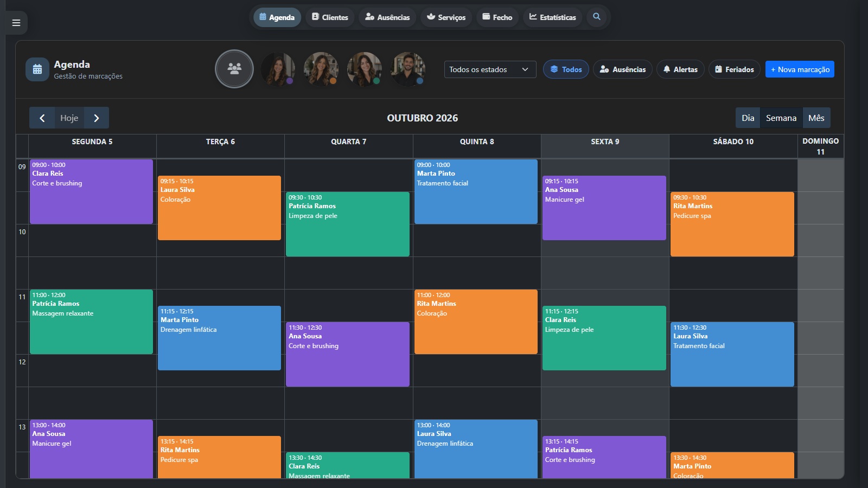
Task: Toggle the Ausências filter beside Todos
Action: [623, 69]
